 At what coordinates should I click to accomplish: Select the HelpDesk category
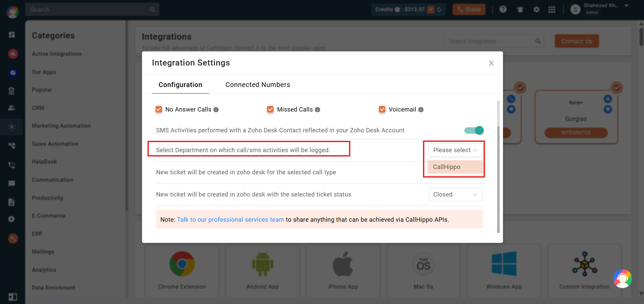pos(44,162)
